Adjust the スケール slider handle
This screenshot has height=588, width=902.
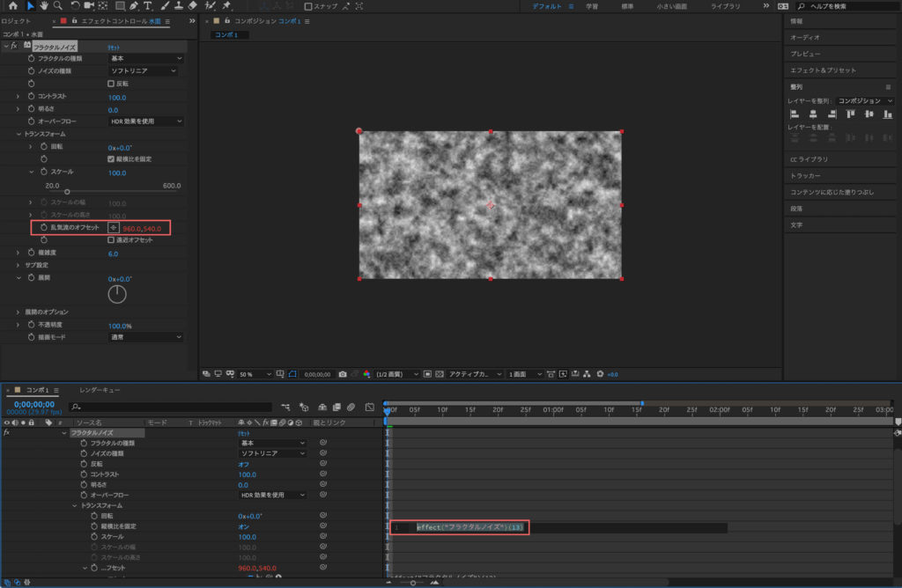[x=67, y=192]
